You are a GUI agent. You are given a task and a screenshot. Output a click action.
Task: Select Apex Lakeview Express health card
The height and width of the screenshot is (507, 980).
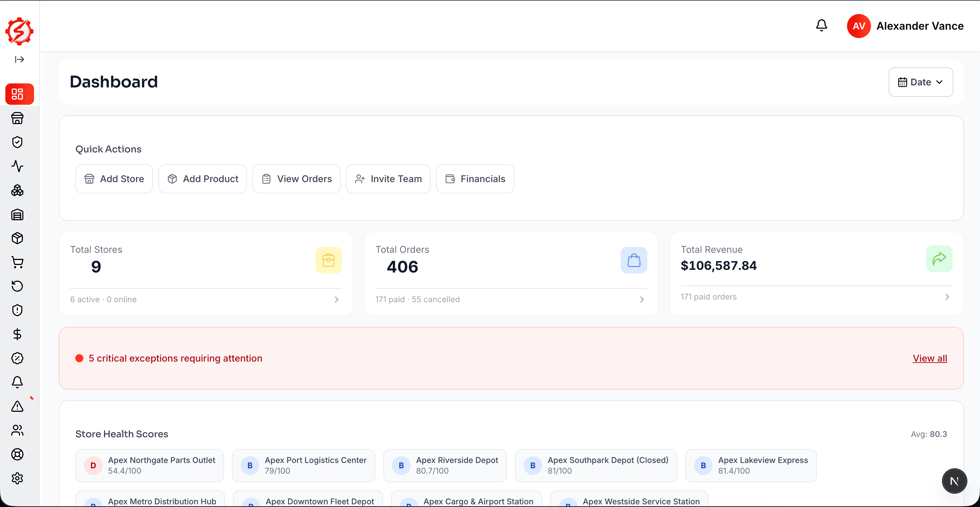[751, 466]
